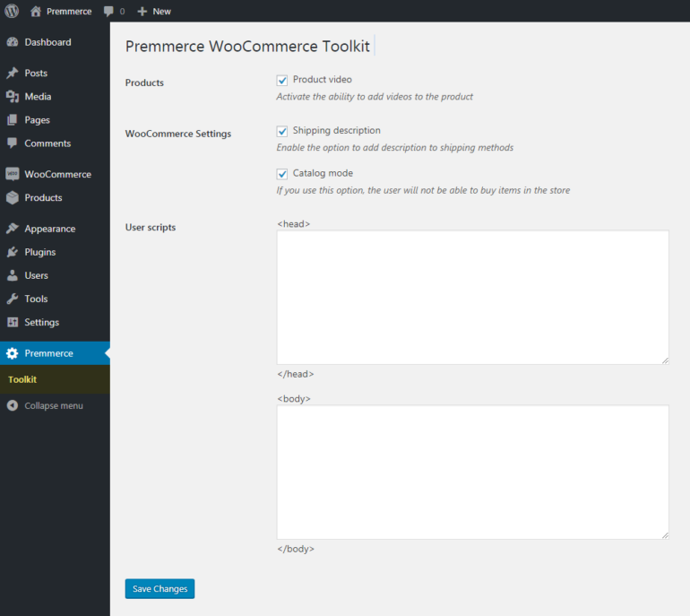Click the WooCommerce sidebar icon
Screen dimensions: 690x616
coord(13,174)
